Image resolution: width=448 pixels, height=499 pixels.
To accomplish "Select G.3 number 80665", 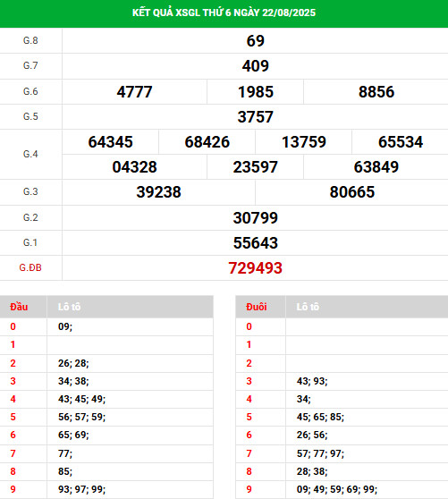I will 352,192.
